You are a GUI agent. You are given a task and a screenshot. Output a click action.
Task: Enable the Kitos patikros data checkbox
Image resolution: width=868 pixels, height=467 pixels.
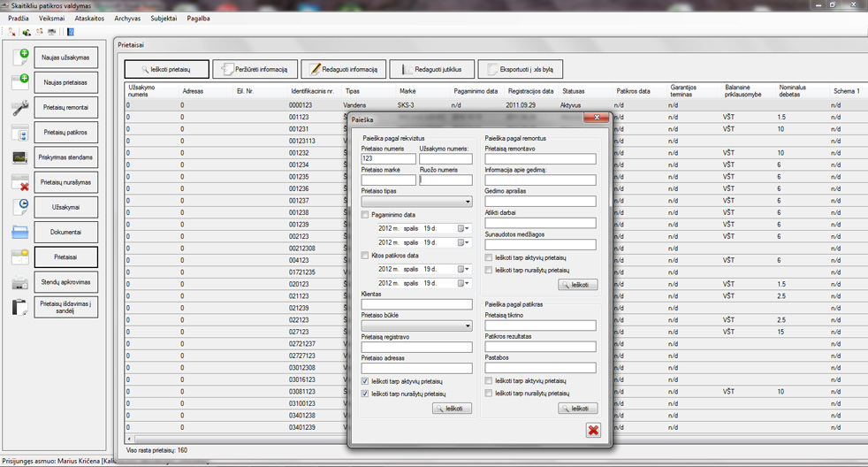(366, 256)
